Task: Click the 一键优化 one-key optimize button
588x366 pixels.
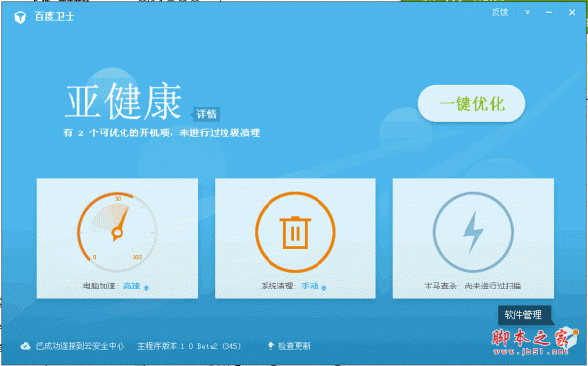Action: point(471,104)
